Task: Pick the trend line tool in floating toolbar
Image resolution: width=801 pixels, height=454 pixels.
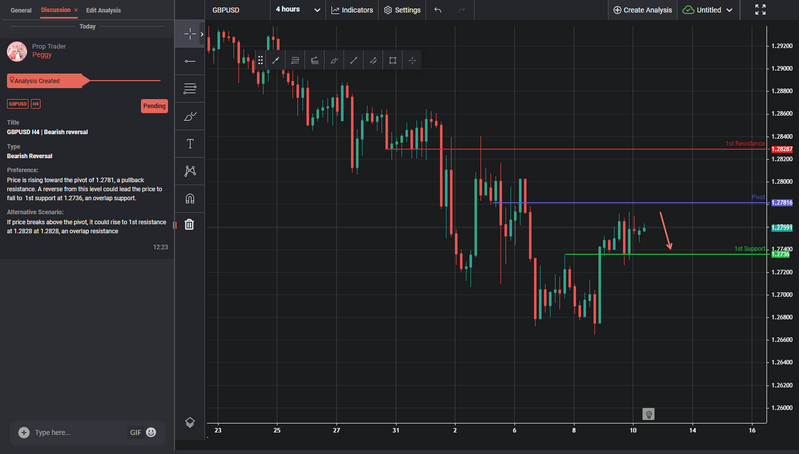Action: pyautogui.click(x=354, y=60)
